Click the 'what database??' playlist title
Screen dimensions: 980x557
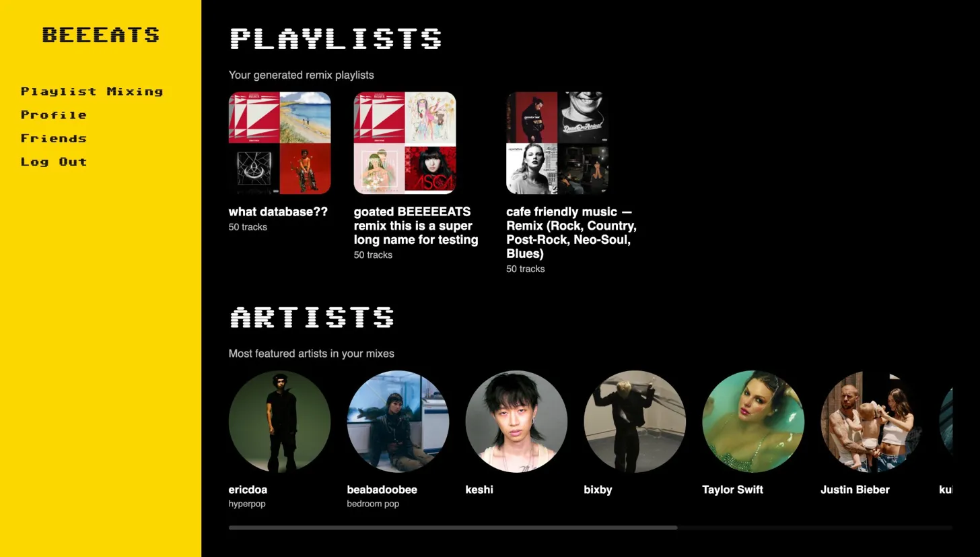pos(278,211)
